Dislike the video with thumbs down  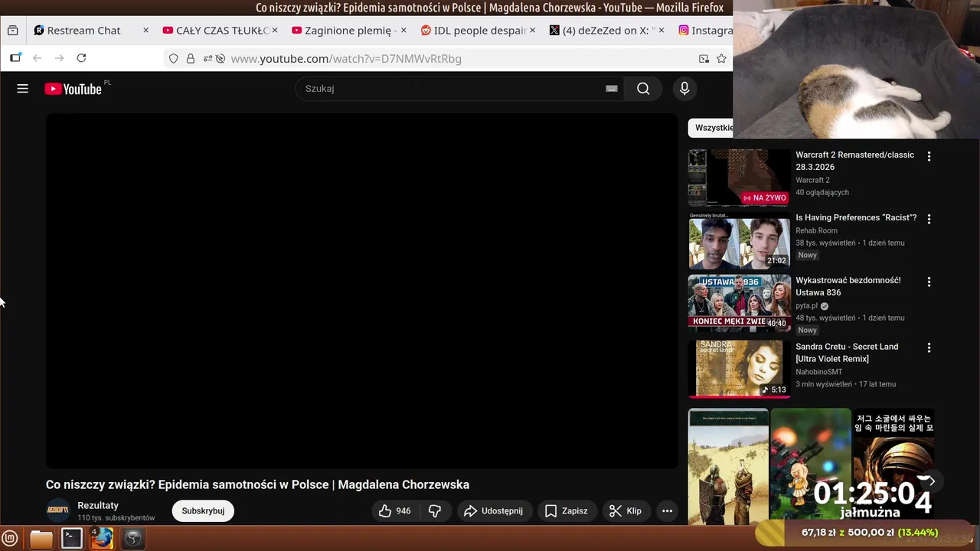[x=435, y=511]
